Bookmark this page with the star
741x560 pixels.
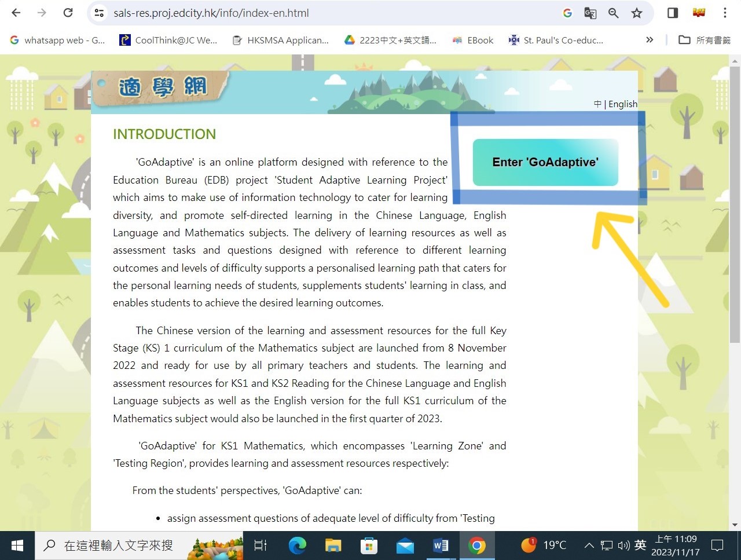[637, 13]
